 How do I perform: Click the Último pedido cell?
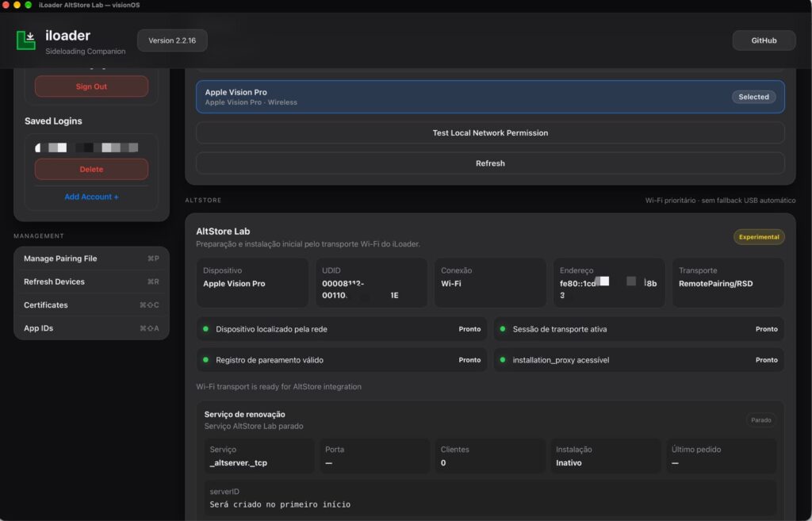click(721, 456)
